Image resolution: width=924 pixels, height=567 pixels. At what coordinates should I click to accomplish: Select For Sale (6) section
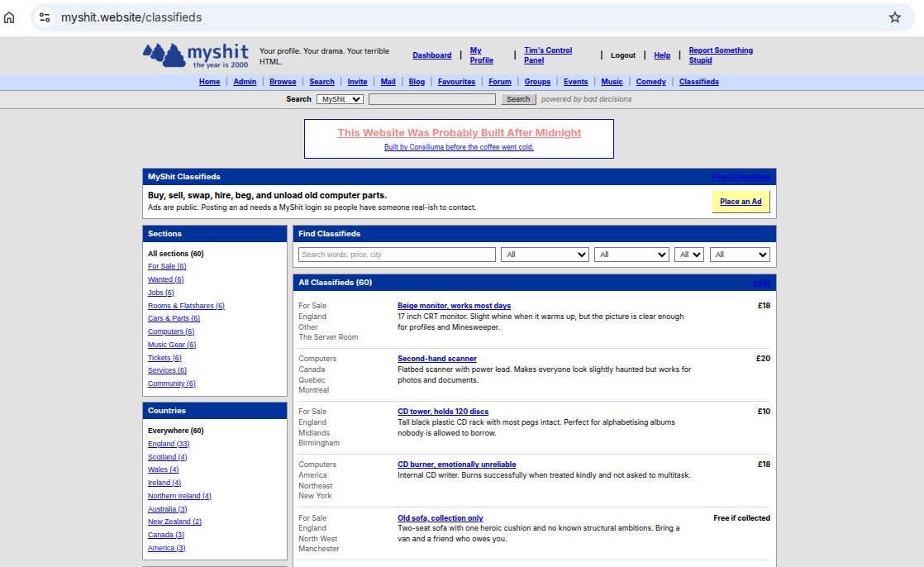pos(167,266)
